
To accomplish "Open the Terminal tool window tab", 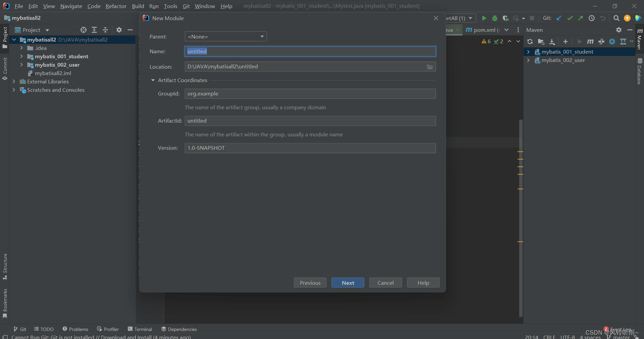I will click(x=140, y=329).
